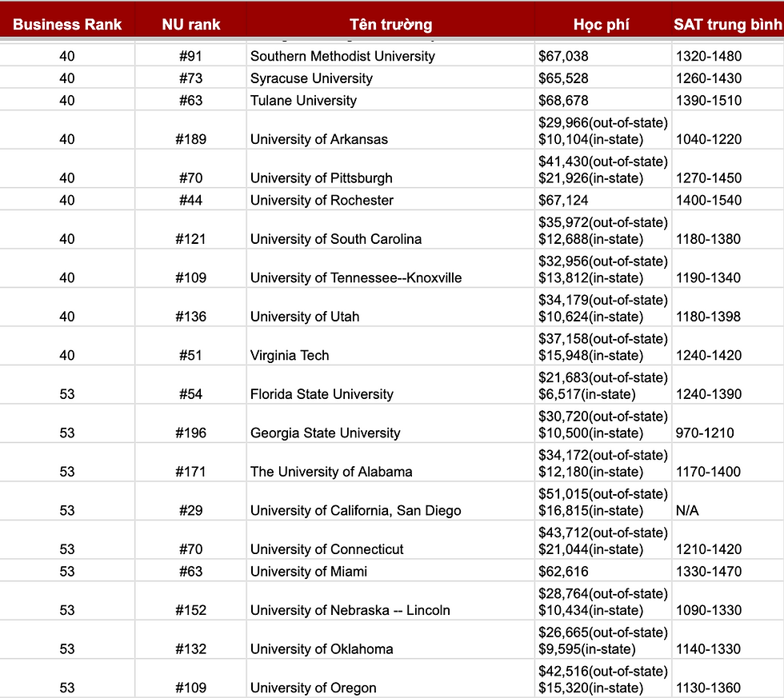
Task: Click the $21,683(out-of-state) tuition cell
Action: pyautogui.click(x=603, y=385)
